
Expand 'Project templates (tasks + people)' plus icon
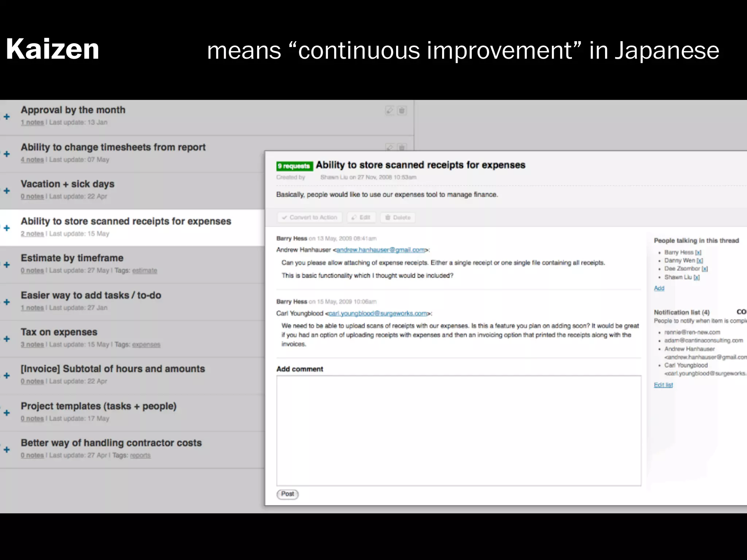click(7, 413)
